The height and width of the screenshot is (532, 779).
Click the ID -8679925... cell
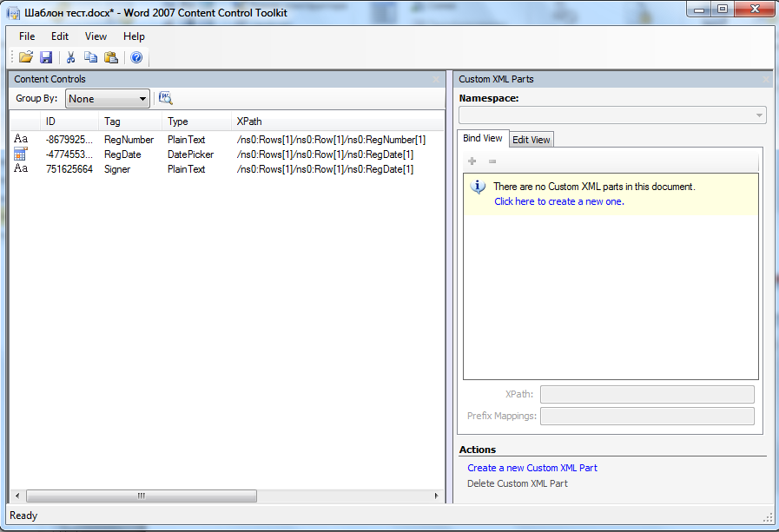pyautogui.click(x=69, y=140)
